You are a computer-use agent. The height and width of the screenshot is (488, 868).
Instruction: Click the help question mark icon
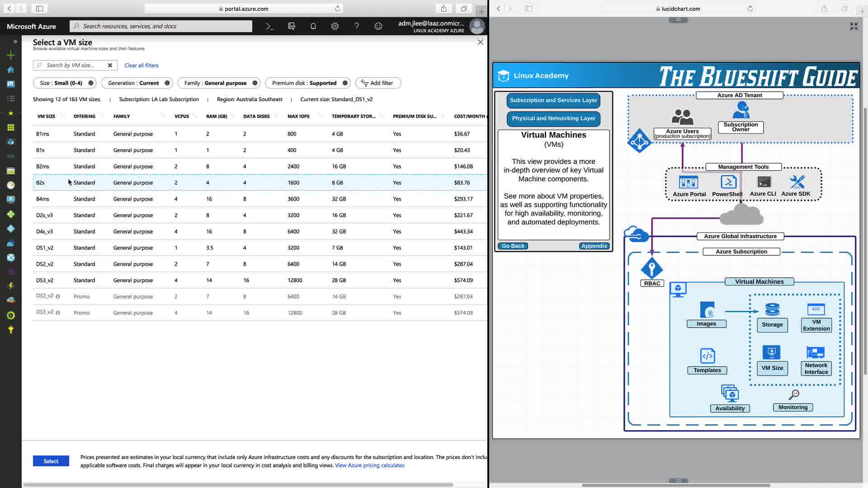tap(356, 26)
